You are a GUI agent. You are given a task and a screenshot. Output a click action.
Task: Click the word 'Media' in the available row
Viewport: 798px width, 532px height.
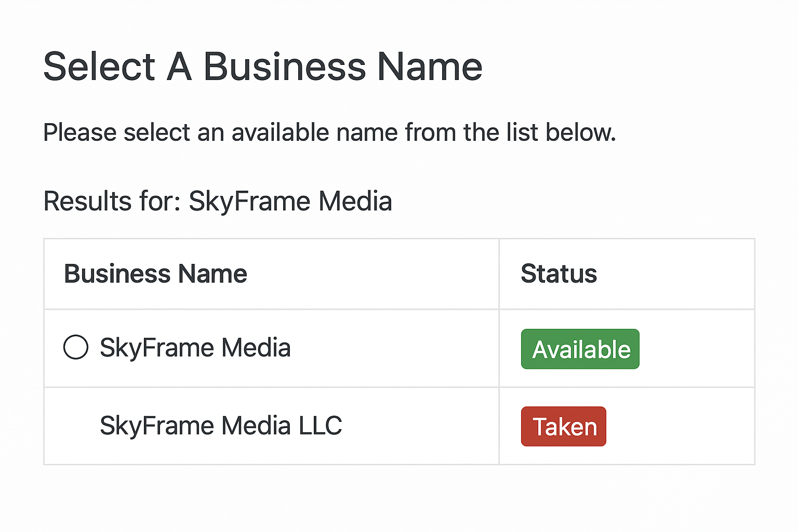pyautogui.click(x=256, y=348)
